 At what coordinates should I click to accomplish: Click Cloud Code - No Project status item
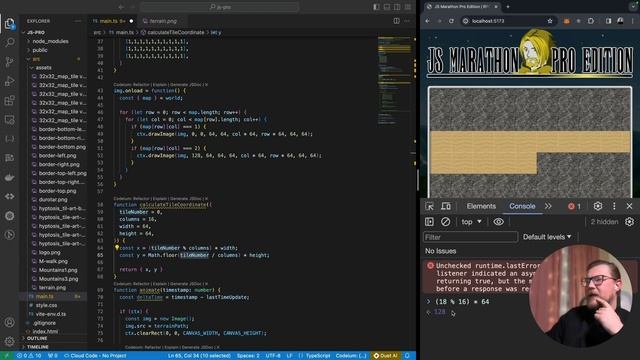pos(95,356)
